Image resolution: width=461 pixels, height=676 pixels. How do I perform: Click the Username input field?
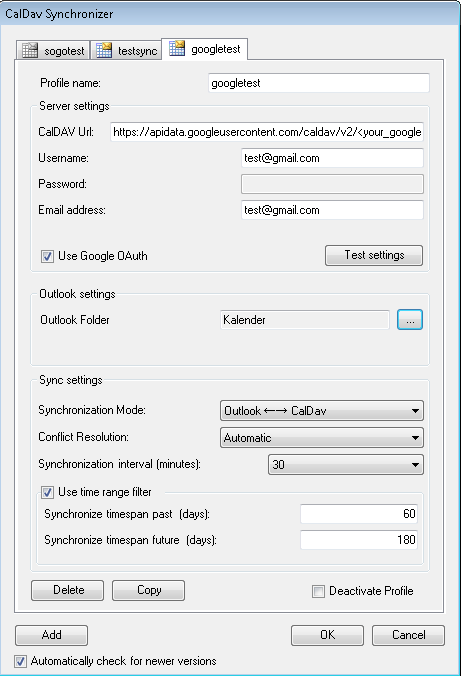pos(332,158)
